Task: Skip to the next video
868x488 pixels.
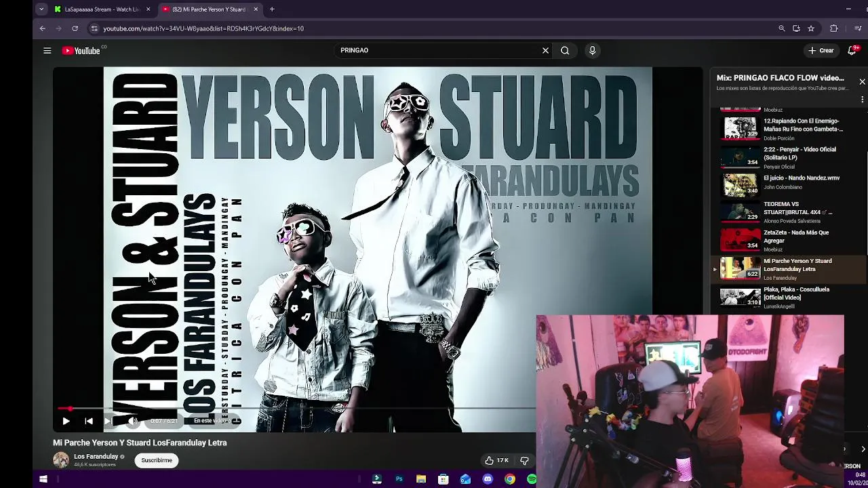Action: click(x=108, y=421)
